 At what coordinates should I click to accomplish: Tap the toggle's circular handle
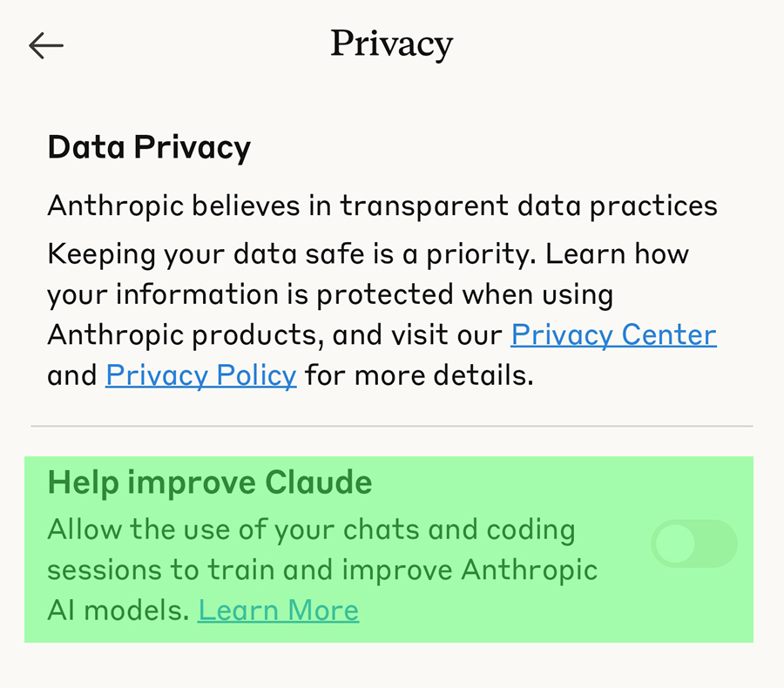click(x=672, y=544)
